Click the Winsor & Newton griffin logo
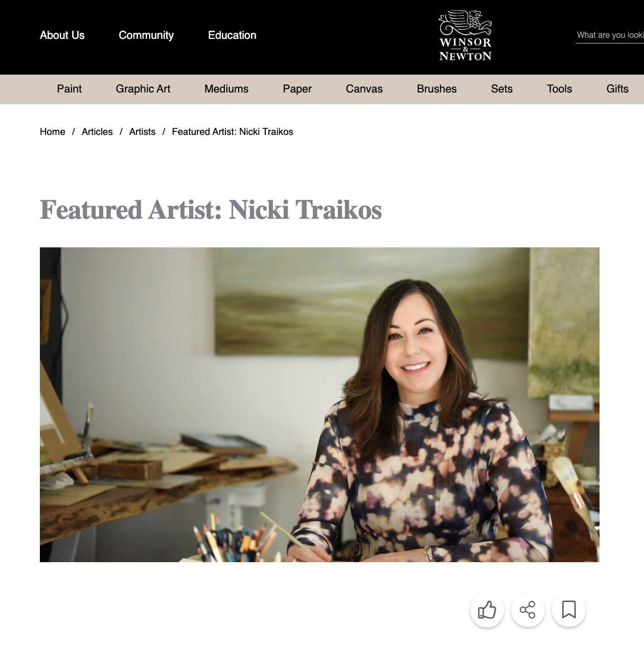 (465, 36)
